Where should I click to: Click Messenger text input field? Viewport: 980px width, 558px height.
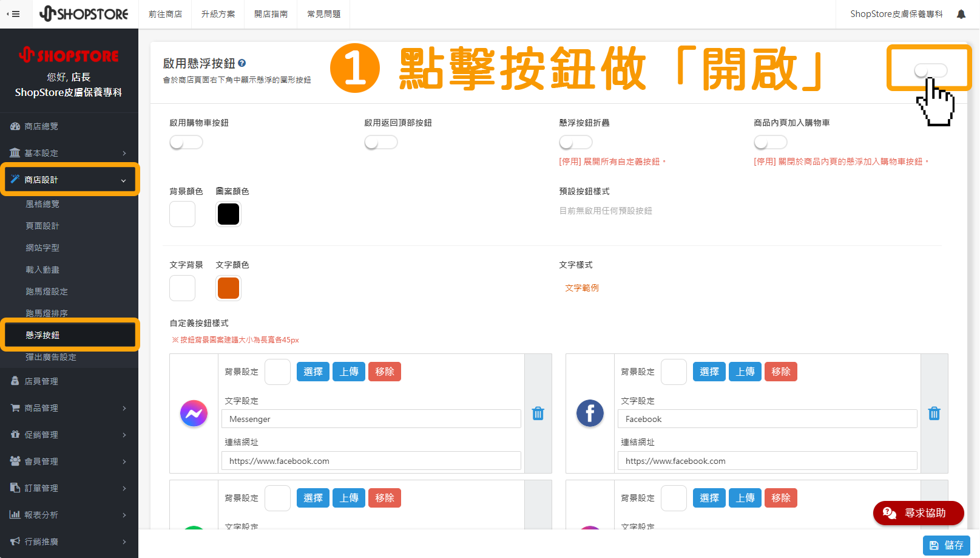tap(371, 419)
